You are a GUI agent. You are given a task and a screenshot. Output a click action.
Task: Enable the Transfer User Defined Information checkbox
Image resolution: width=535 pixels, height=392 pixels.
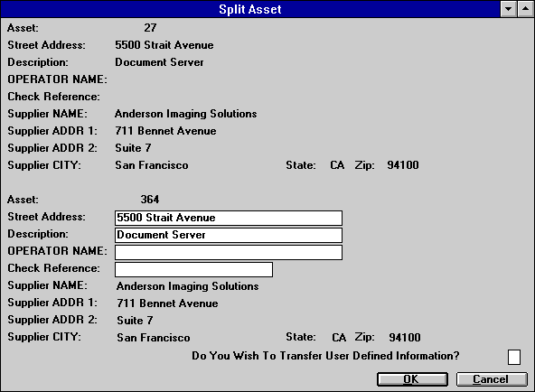tap(514, 357)
